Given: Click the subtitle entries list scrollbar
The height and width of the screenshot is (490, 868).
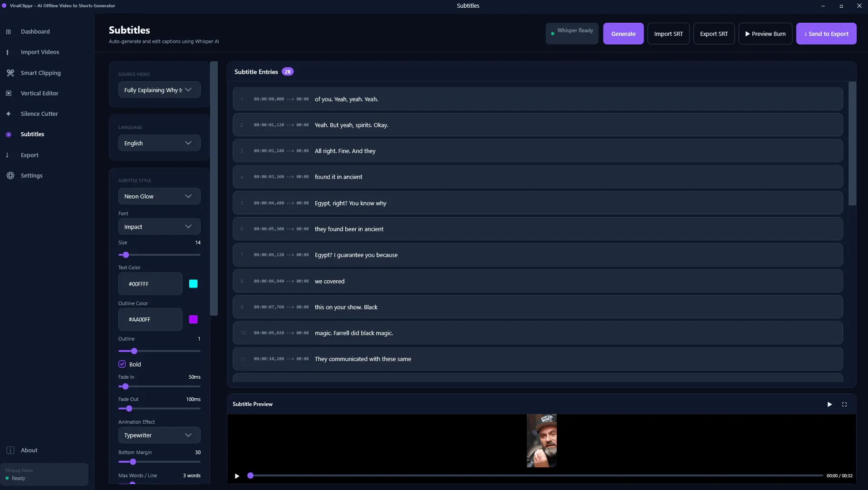Looking at the screenshot, I should click(852, 144).
